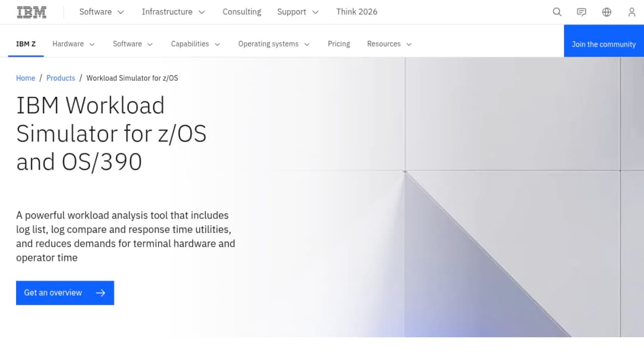Open the Think 2026 link
644x363 pixels.
click(x=357, y=12)
